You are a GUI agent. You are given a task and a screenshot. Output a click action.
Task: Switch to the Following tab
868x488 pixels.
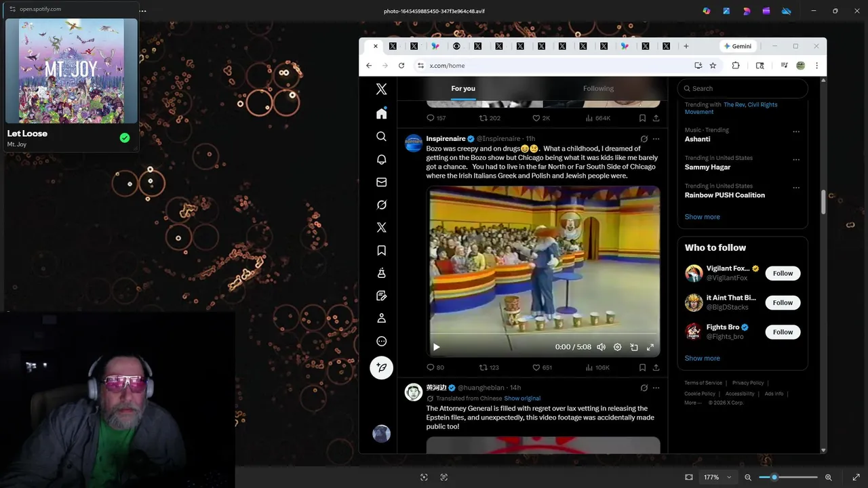tap(598, 89)
